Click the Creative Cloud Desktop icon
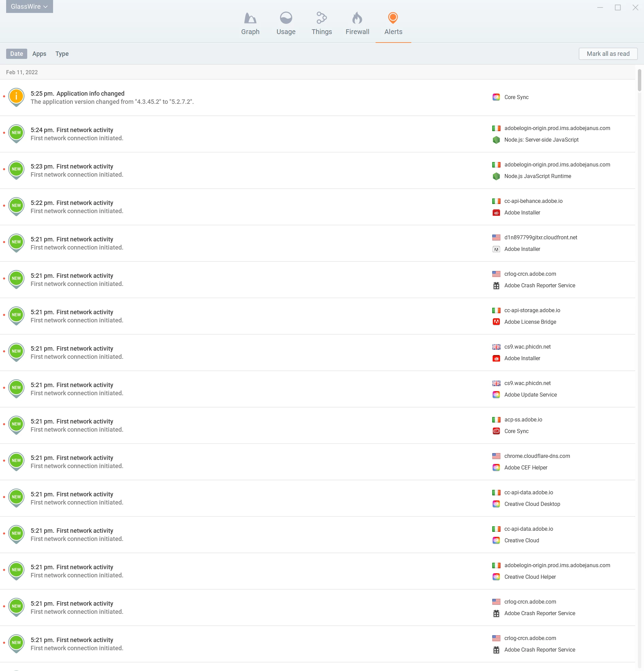Image resolution: width=644 pixels, height=671 pixels. coord(496,504)
